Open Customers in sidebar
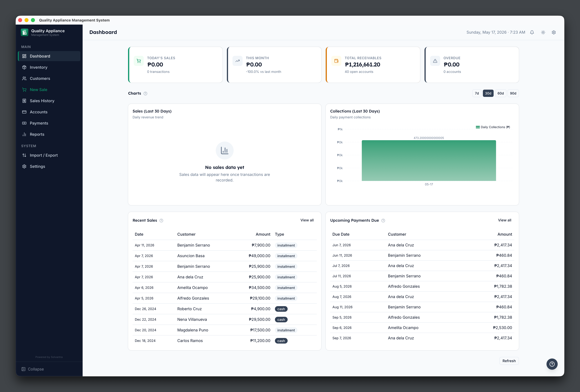Viewport: 580px width, 392px height. [49, 78]
